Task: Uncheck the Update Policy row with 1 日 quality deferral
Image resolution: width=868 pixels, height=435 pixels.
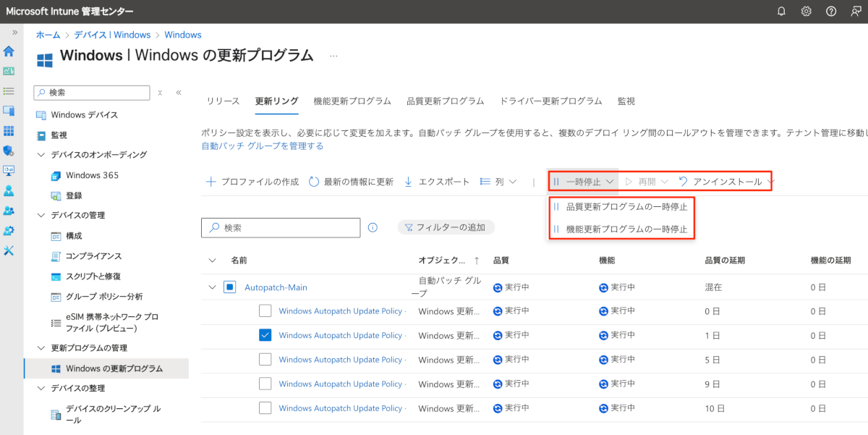Action: [x=265, y=335]
